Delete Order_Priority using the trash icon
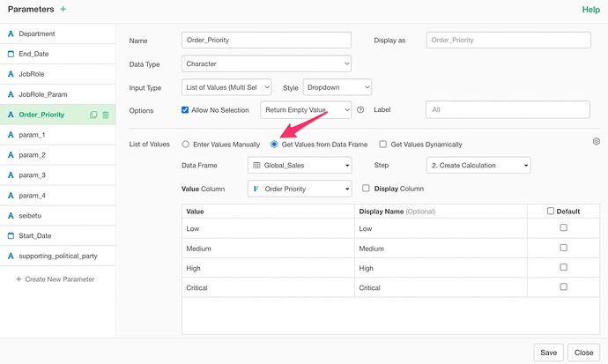Screen dimensions: 608x364 106,115
